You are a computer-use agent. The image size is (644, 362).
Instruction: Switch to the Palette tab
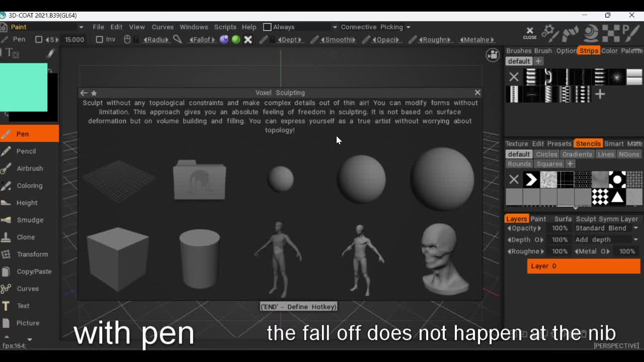tap(631, 51)
